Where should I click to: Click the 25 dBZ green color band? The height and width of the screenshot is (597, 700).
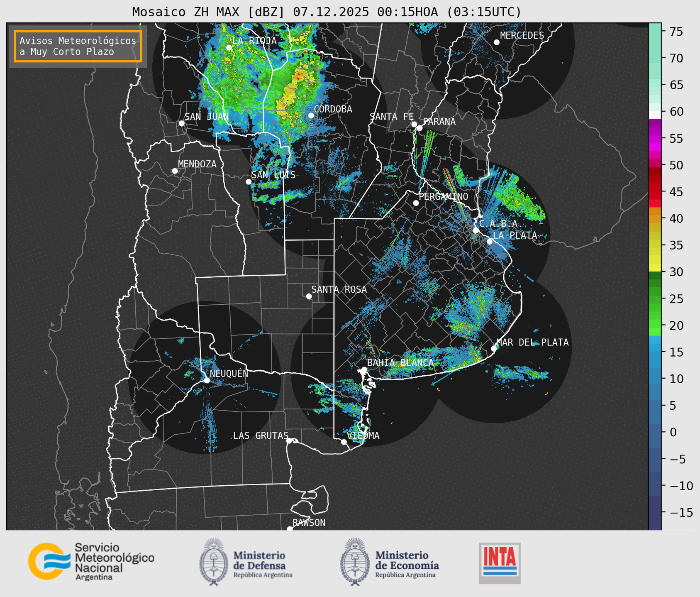point(655,298)
